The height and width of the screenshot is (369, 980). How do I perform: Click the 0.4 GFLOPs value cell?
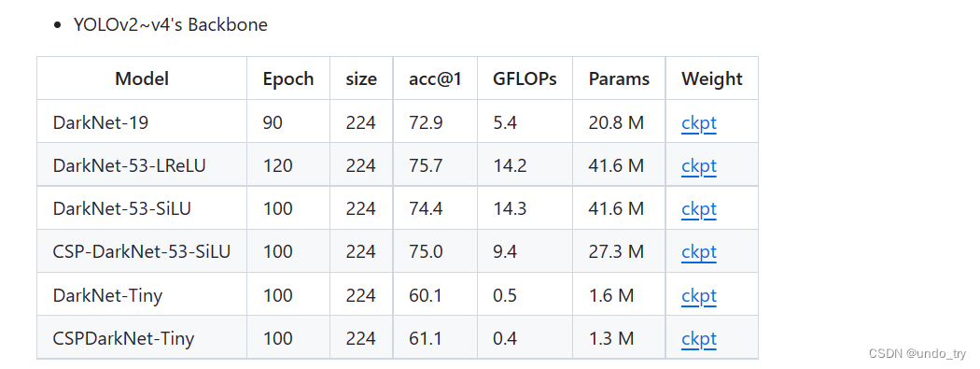[525, 338]
